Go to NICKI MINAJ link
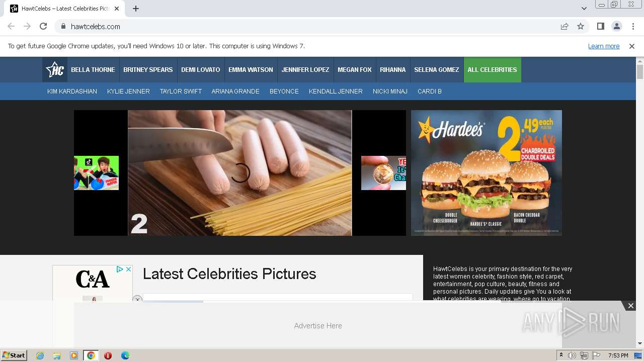The height and width of the screenshot is (362, 644). [x=390, y=92]
